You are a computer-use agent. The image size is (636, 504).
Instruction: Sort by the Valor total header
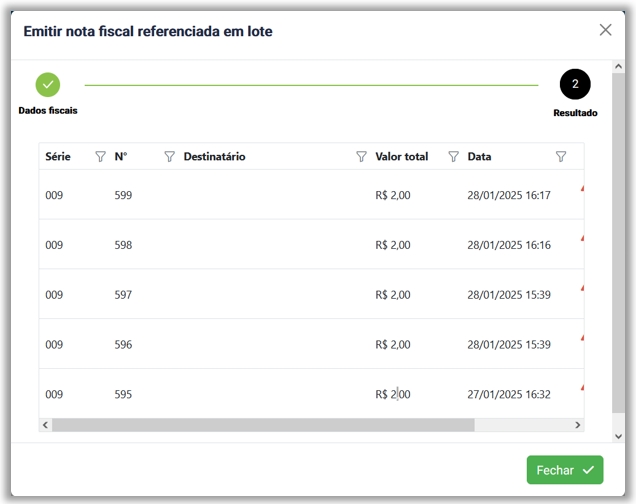click(401, 157)
